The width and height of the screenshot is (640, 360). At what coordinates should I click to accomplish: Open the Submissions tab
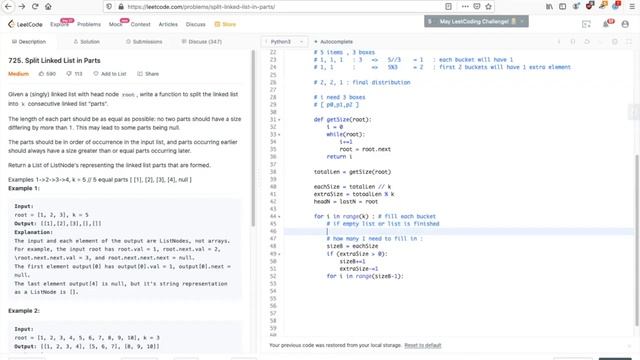coord(144,42)
